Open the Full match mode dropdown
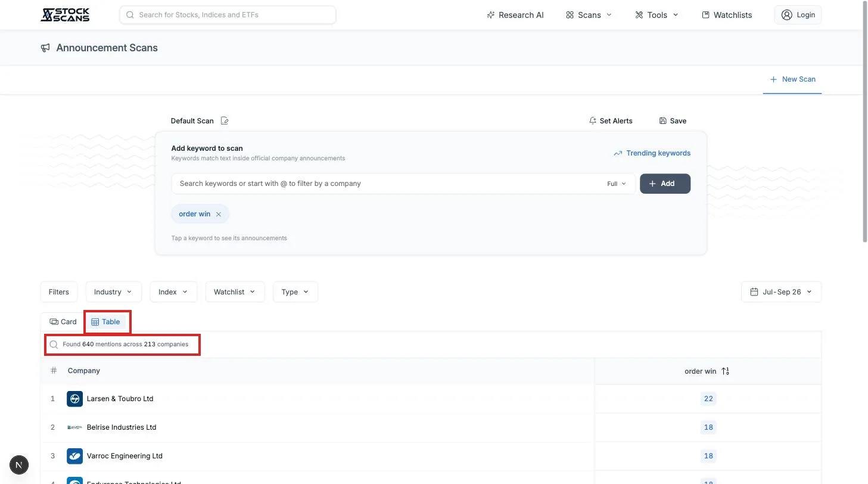The image size is (868, 484). [617, 184]
